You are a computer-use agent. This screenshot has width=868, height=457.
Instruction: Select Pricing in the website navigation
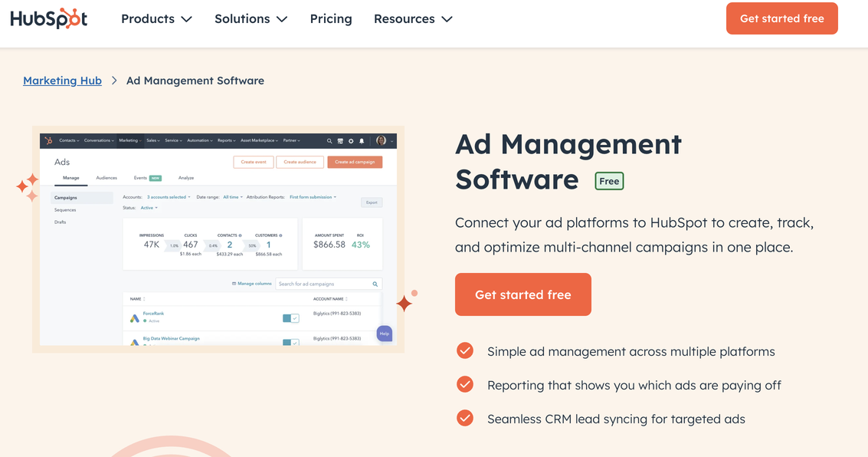[x=330, y=18]
